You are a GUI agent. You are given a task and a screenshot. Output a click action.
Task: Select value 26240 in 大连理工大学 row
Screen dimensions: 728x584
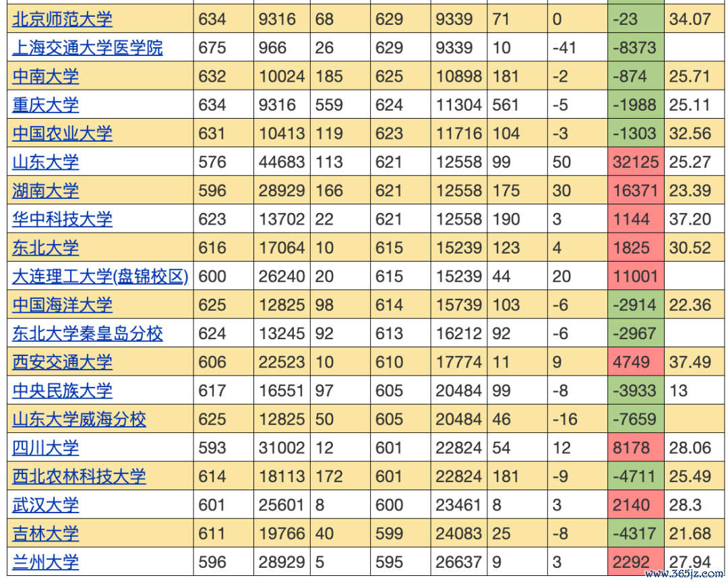281,276
